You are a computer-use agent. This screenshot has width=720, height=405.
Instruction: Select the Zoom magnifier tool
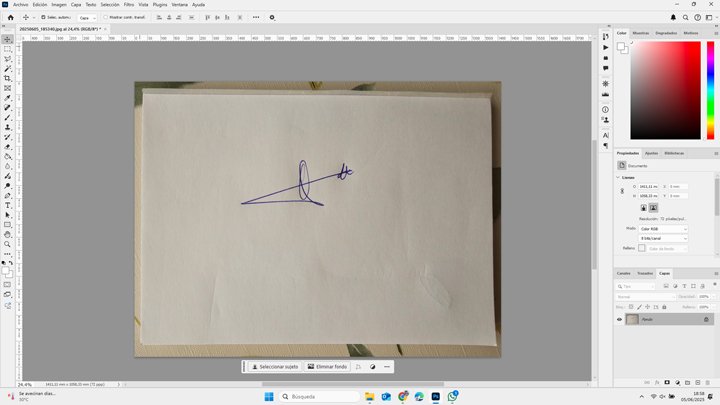click(x=7, y=244)
